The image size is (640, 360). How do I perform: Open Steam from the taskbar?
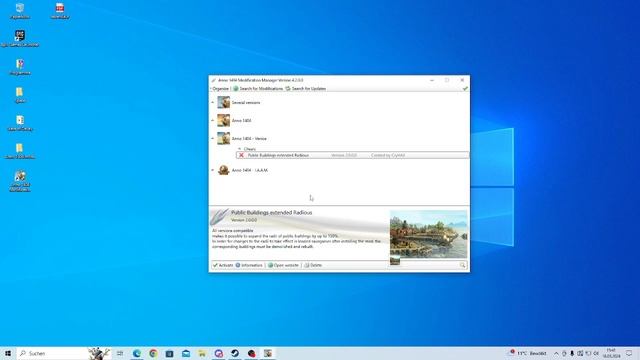click(235, 353)
